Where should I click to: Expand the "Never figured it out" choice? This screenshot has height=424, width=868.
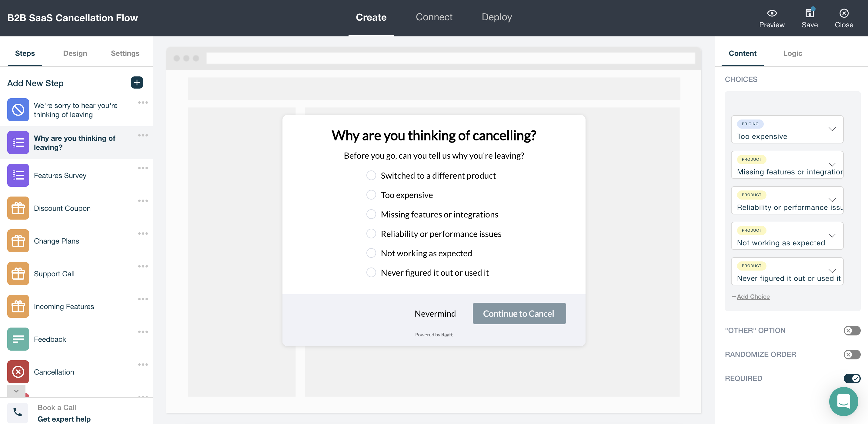(x=832, y=271)
